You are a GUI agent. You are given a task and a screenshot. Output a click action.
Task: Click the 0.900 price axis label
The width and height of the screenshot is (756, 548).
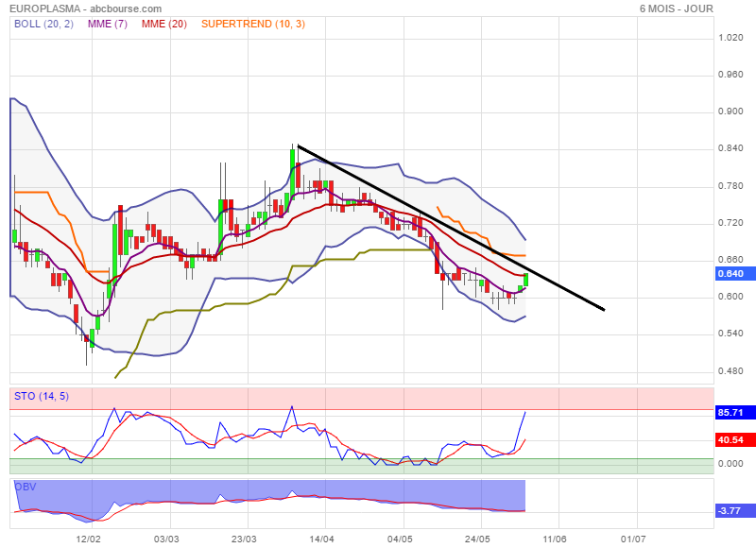730,111
